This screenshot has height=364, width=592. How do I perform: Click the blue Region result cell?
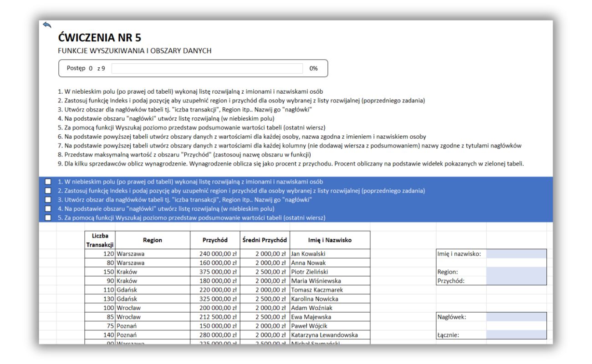pyautogui.click(x=516, y=272)
